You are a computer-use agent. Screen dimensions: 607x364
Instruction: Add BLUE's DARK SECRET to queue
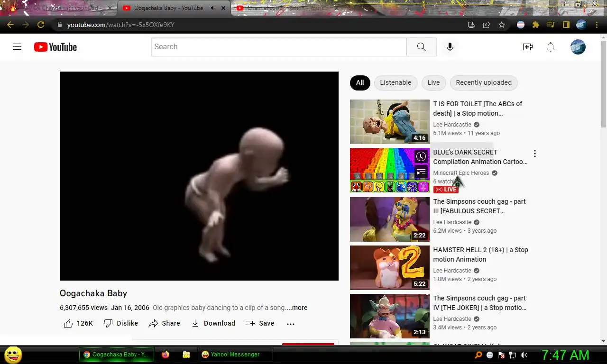(421, 172)
